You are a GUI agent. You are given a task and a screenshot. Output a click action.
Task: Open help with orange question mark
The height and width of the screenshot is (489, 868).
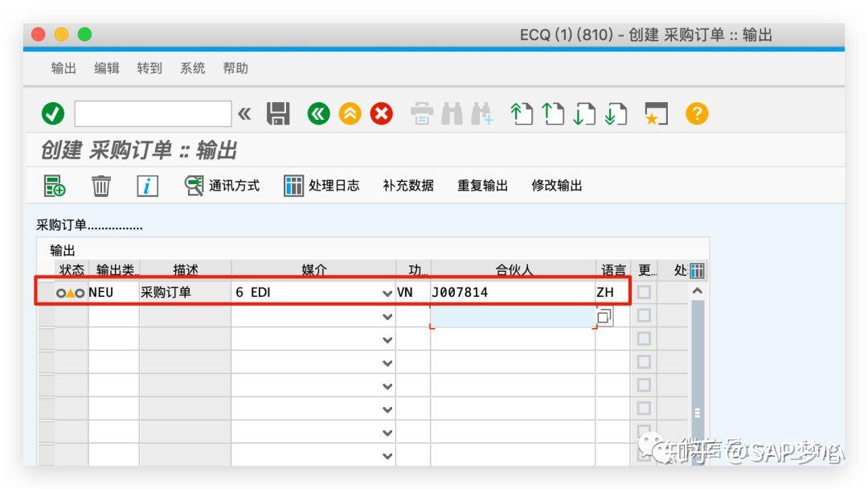click(696, 114)
